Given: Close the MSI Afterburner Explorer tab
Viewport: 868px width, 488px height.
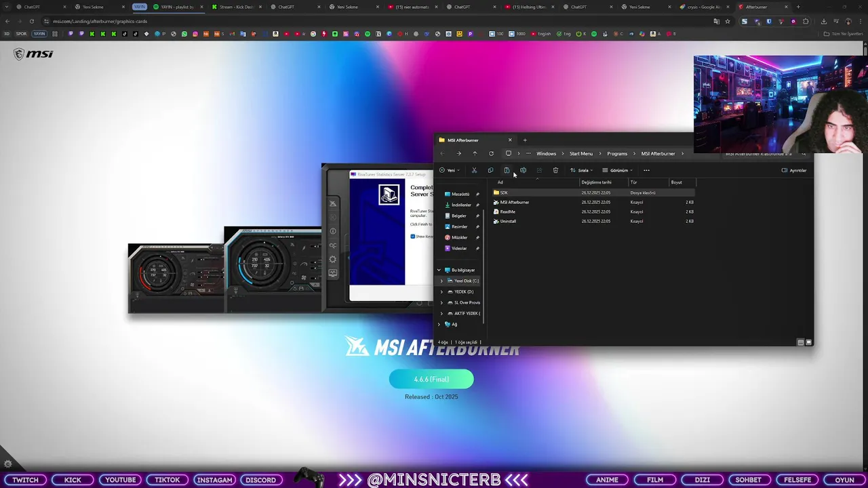Looking at the screenshot, I should pyautogui.click(x=510, y=140).
